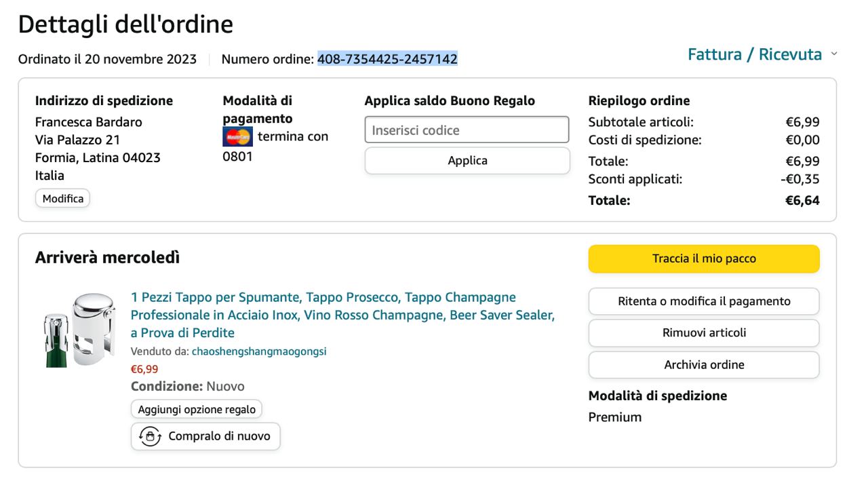Screen dimensions: 868x481
Task: Click the Dettagli dell'ordine heading
Action: pyautogui.click(x=125, y=24)
